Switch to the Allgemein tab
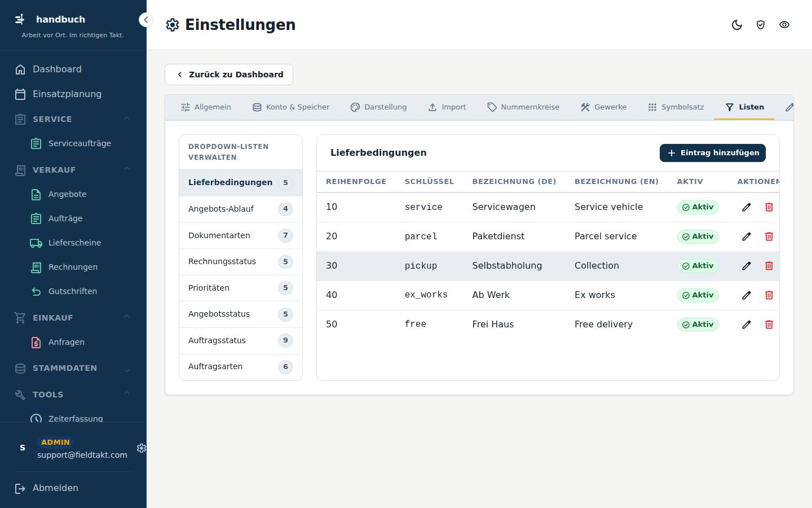The width and height of the screenshot is (812, 508). 206,107
